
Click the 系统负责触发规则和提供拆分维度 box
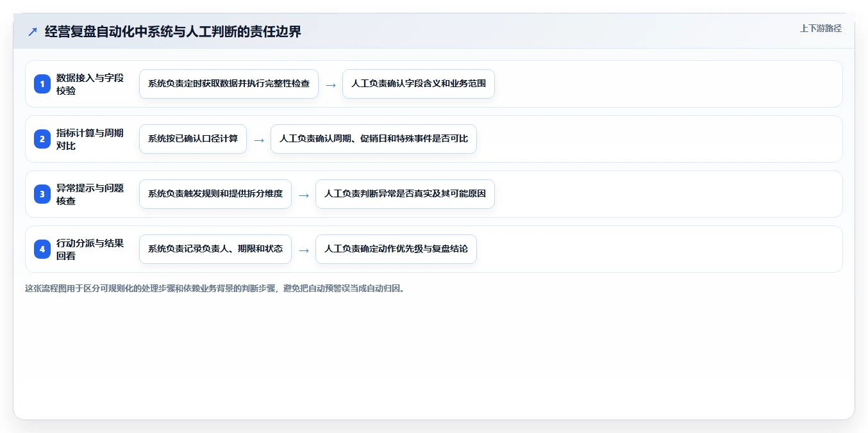(215, 194)
